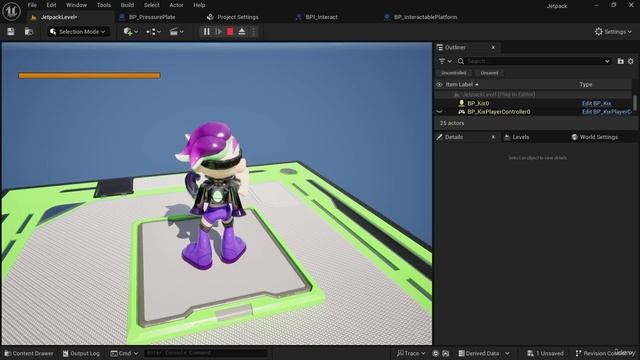Open the Blueprints dropdown in toolbar
This screenshot has height=360, width=640.
153,31
